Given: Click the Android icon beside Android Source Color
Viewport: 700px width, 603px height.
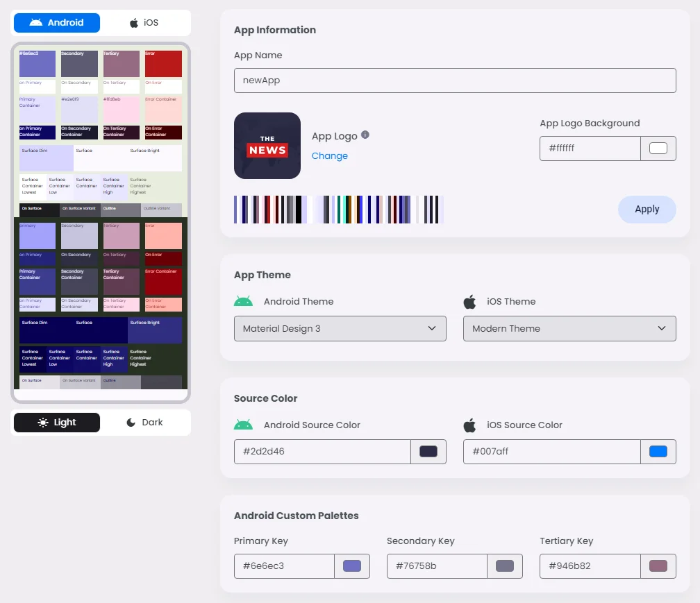Looking at the screenshot, I should coord(244,425).
